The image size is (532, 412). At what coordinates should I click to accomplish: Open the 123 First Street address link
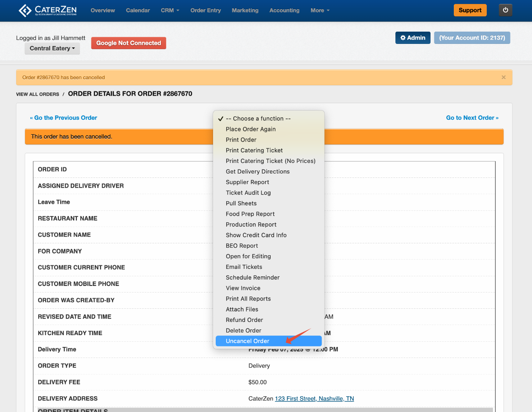click(314, 399)
